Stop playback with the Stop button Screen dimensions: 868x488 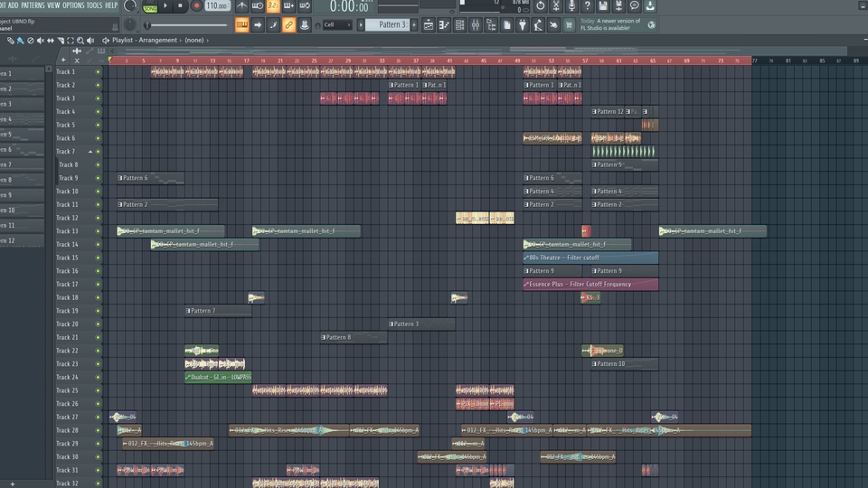[180, 6]
